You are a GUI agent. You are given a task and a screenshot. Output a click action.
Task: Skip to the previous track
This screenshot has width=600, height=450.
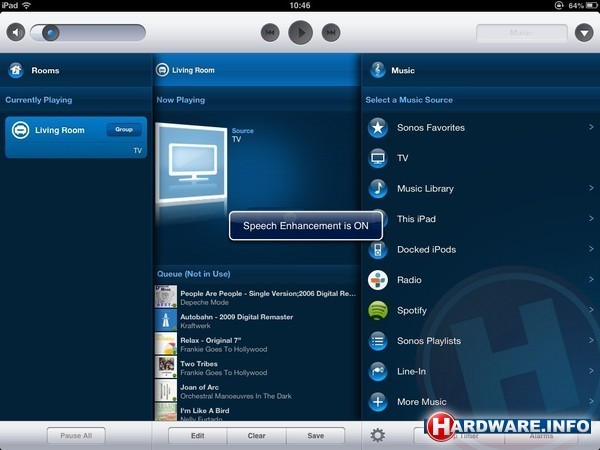270,33
